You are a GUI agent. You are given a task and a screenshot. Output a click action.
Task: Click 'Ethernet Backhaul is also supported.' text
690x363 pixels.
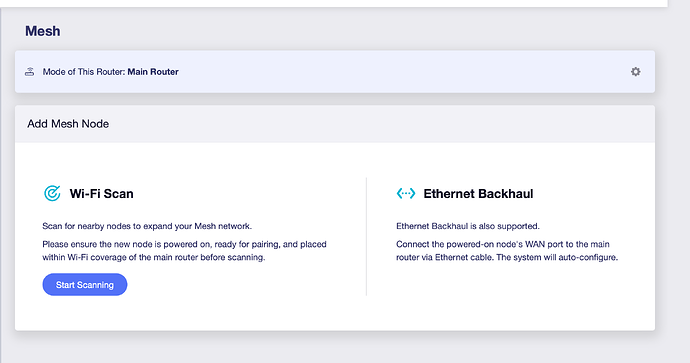[468, 226]
